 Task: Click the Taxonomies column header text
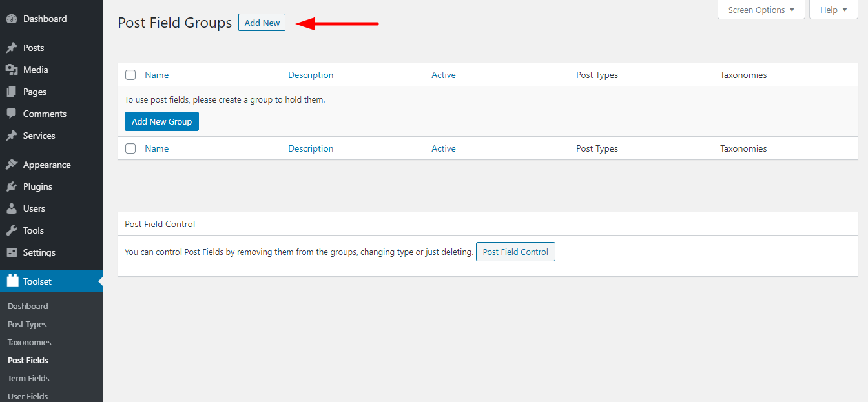click(743, 75)
